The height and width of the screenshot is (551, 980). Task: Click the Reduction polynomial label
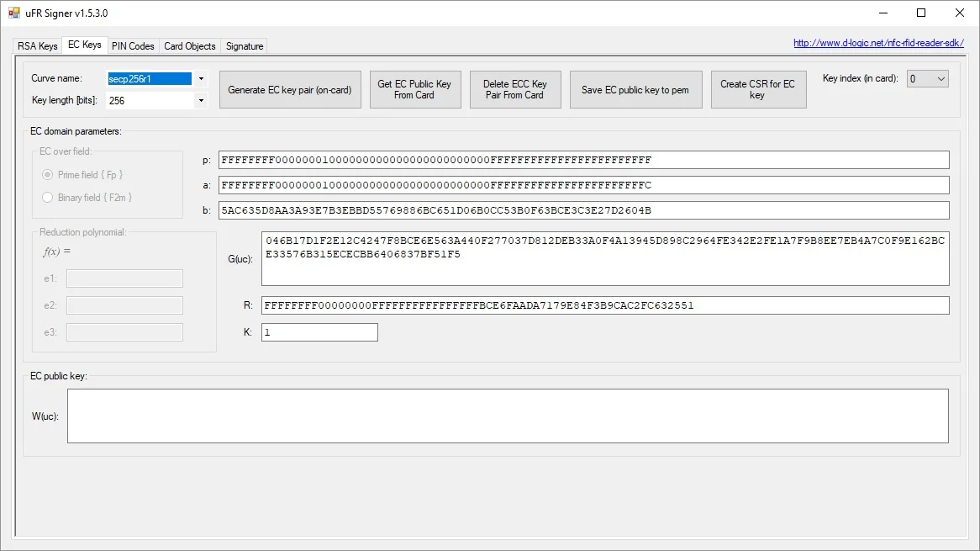click(x=83, y=232)
